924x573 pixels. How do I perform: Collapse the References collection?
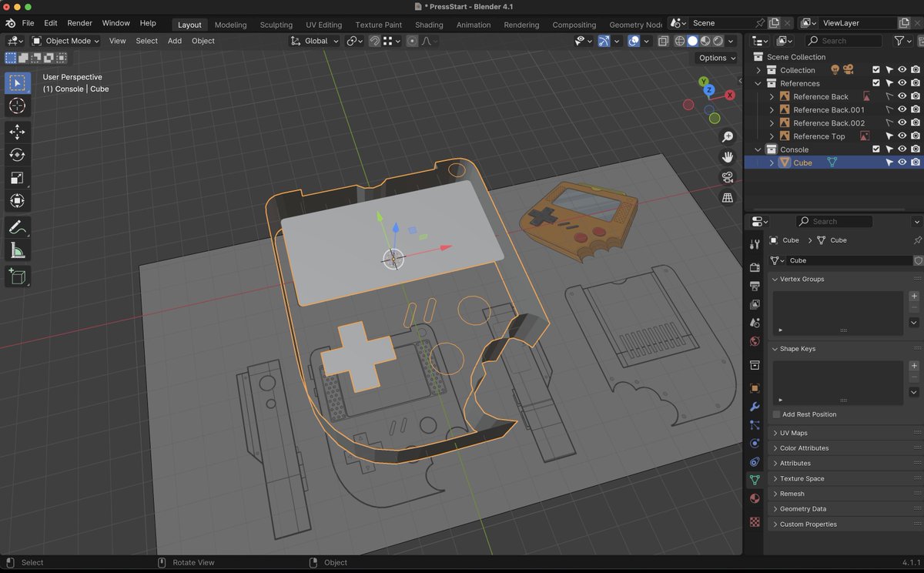(x=758, y=83)
